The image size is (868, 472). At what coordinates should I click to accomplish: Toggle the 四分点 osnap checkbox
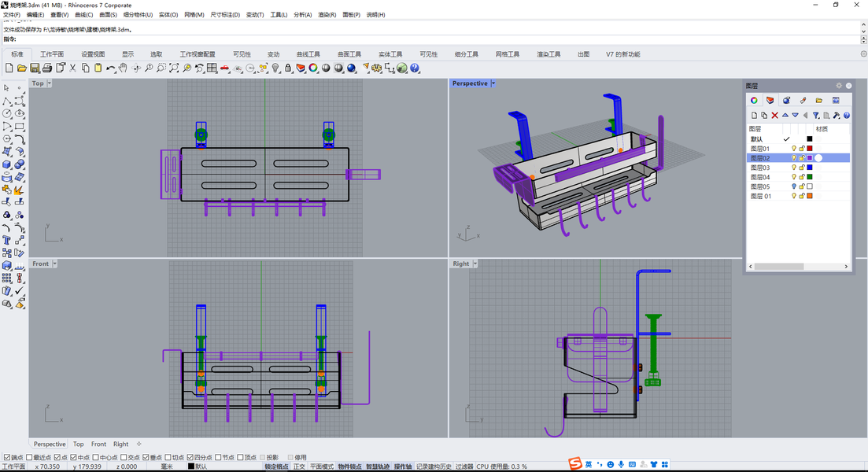[190, 457]
